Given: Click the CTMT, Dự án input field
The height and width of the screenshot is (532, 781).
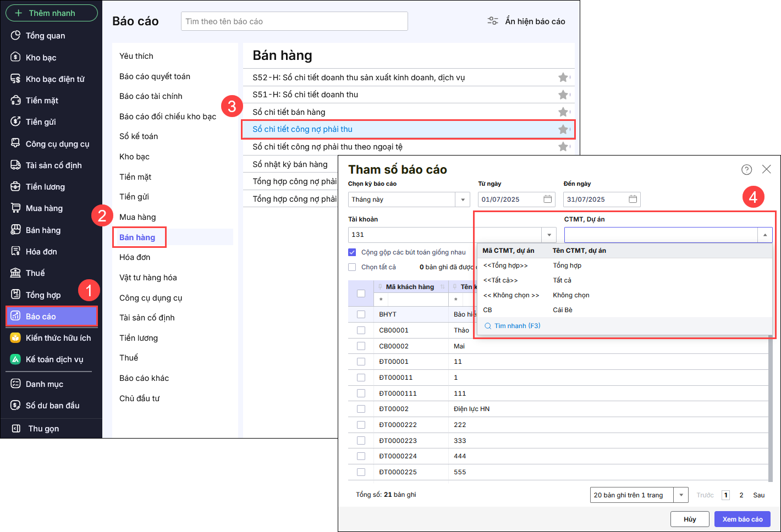Looking at the screenshot, I should tap(661, 235).
